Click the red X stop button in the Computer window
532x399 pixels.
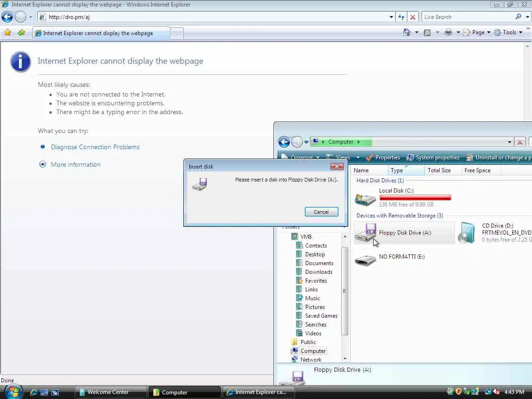520,142
